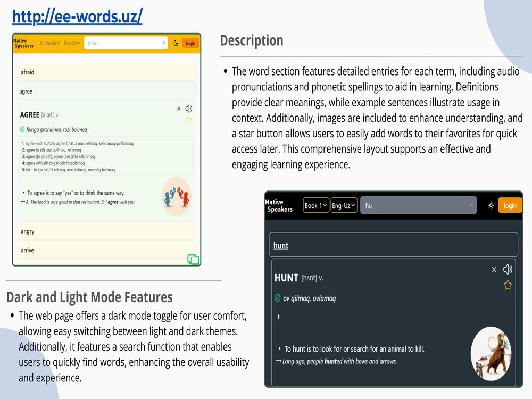Click green check icon beside 'fikriga qo'shilmoq'
The image size is (532, 399).
click(22, 129)
